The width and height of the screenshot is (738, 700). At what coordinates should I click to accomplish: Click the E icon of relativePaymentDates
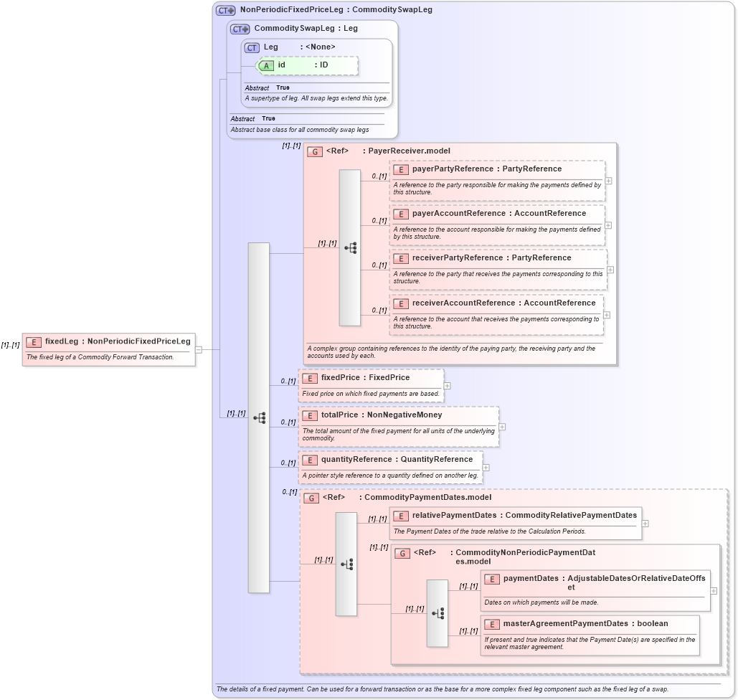pyautogui.click(x=400, y=516)
